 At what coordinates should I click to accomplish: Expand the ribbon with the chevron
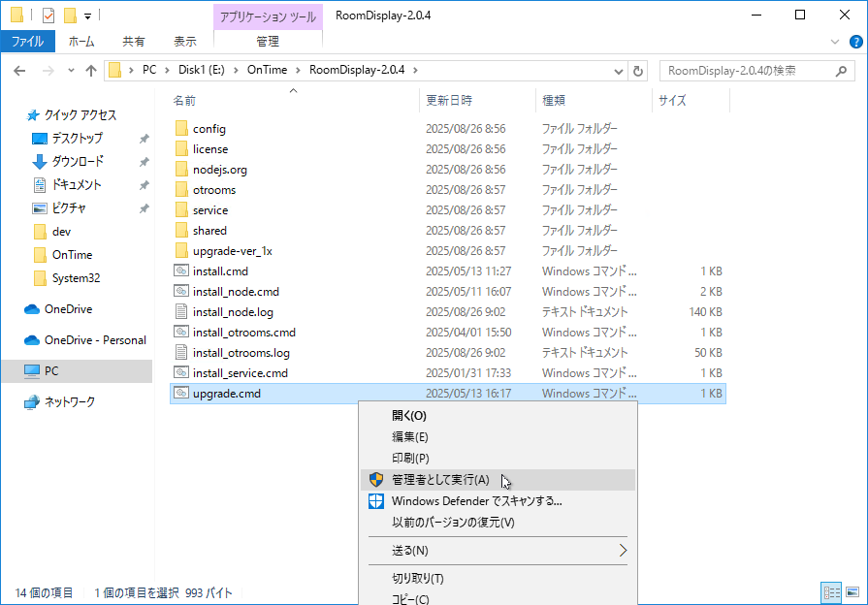835,42
